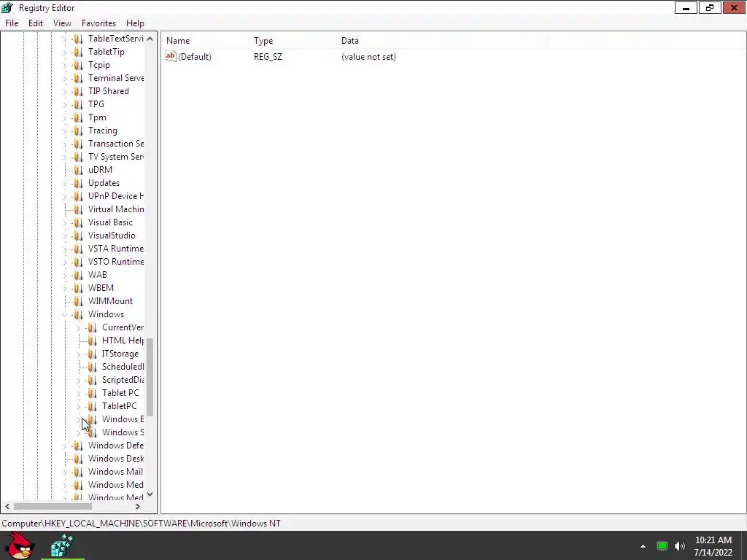Click the TabletTip folder icon
The image size is (747, 560).
click(x=79, y=52)
